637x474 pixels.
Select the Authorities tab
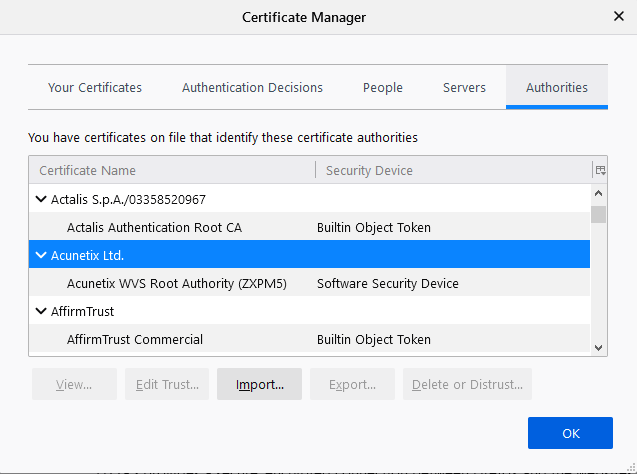pyautogui.click(x=557, y=88)
